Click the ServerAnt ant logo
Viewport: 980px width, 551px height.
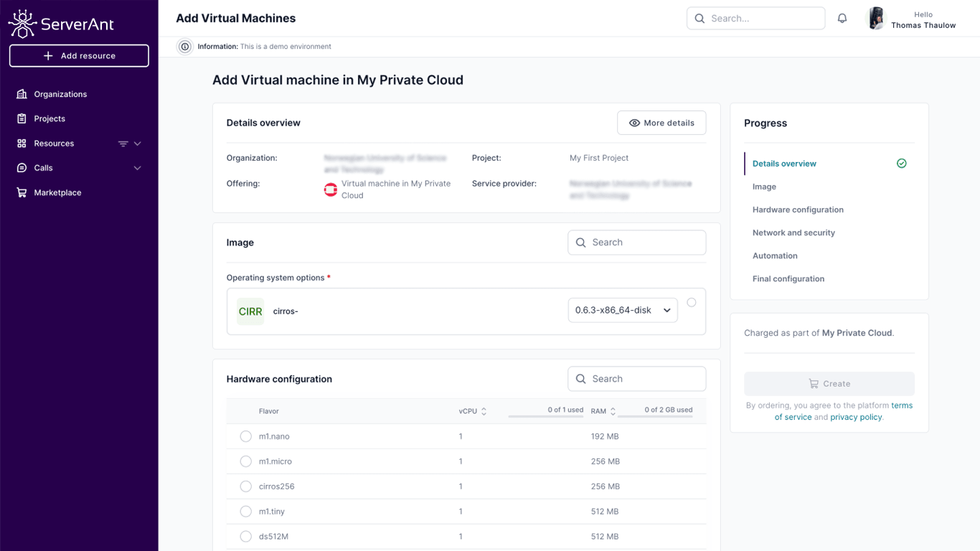click(22, 24)
